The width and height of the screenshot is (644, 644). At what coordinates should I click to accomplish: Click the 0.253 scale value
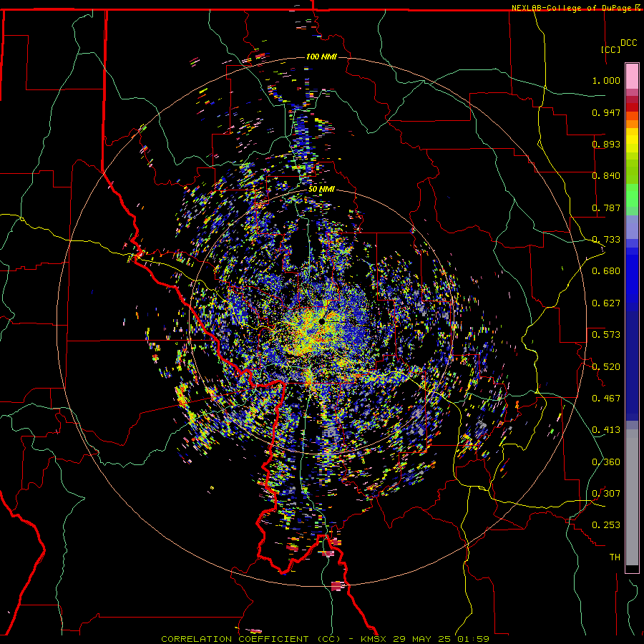(x=606, y=525)
